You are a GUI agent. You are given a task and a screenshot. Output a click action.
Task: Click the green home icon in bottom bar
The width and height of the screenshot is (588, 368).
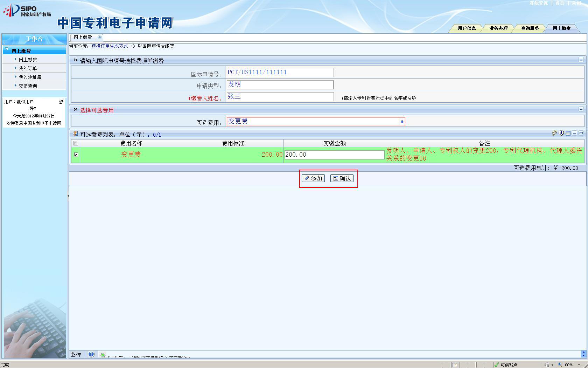click(x=103, y=355)
